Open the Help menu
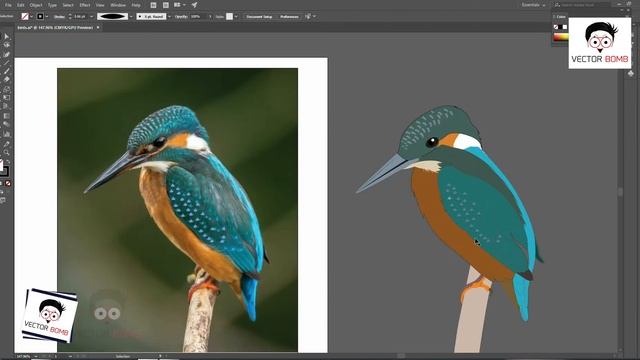 [136, 5]
